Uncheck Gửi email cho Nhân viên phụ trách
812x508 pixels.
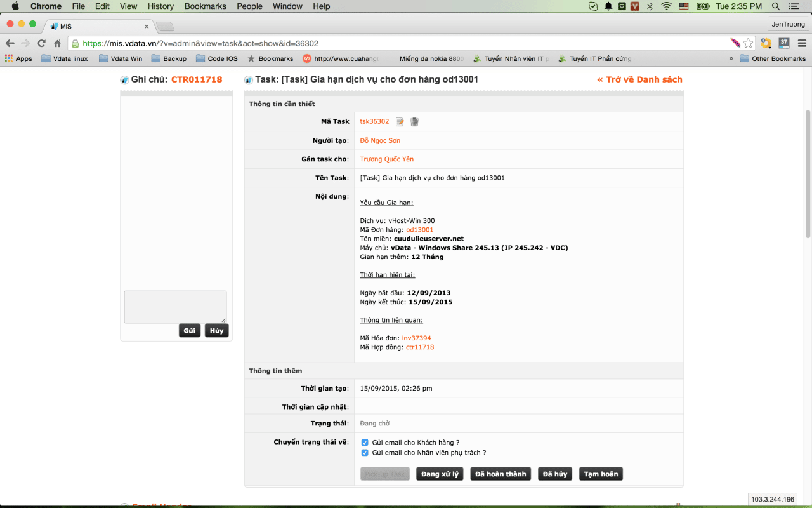(x=365, y=453)
